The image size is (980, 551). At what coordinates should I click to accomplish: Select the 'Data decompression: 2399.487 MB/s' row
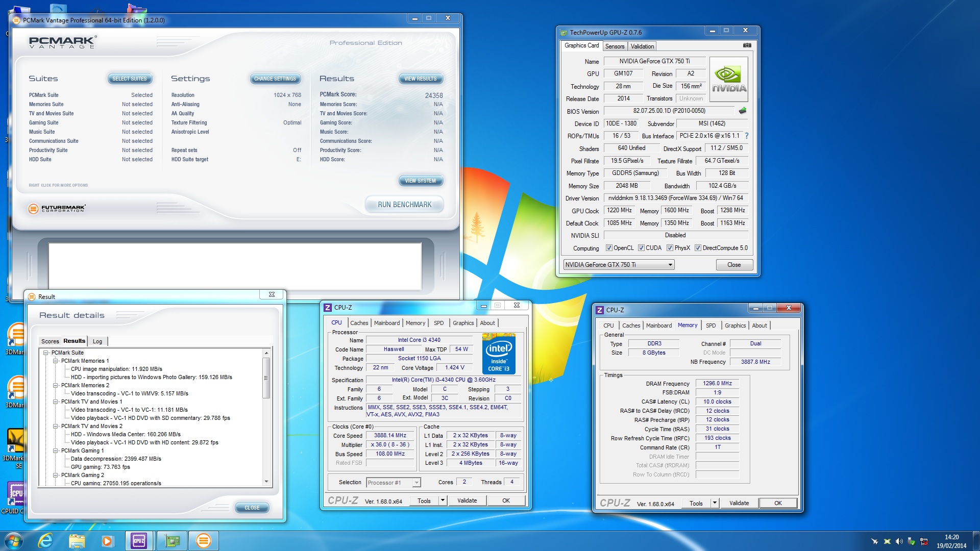pos(116,459)
